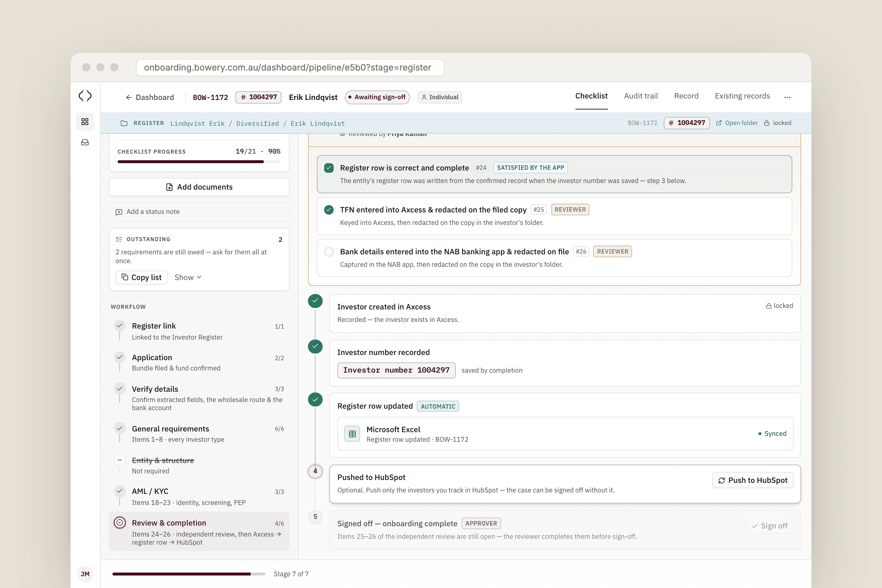Image resolution: width=882 pixels, height=588 pixels.
Task: Click the green check for Register row updated
Action: (x=315, y=400)
